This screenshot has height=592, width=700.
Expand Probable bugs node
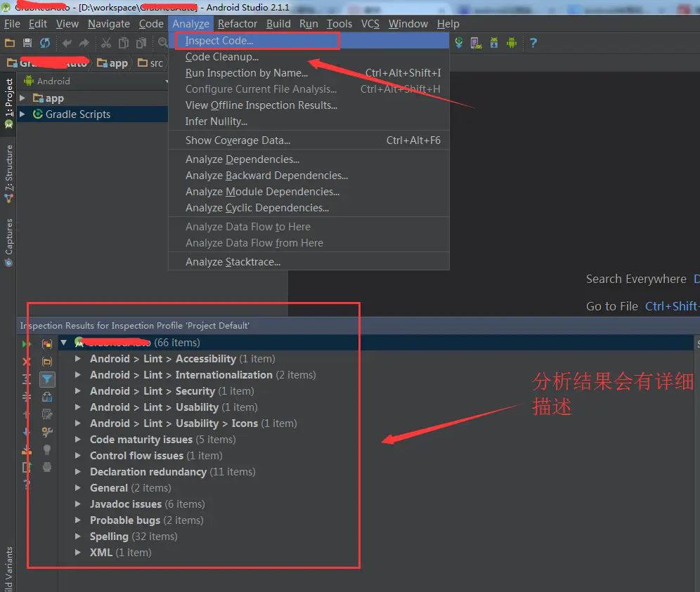pyautogui.click(x=78, y=520)
